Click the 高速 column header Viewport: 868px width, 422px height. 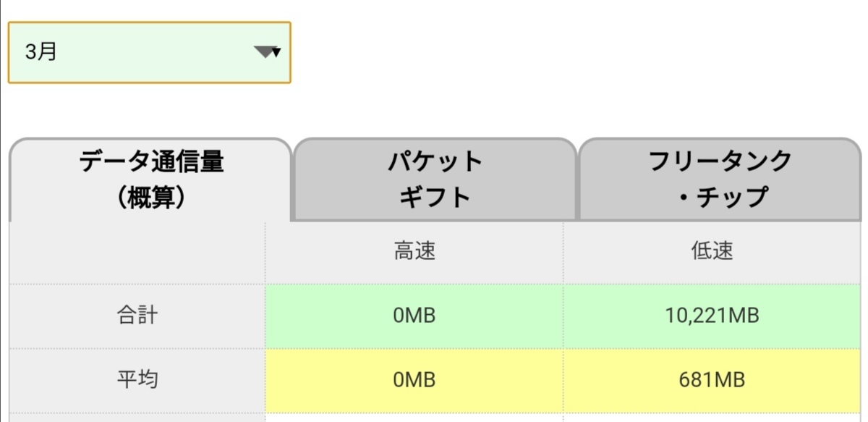point(414,251)
